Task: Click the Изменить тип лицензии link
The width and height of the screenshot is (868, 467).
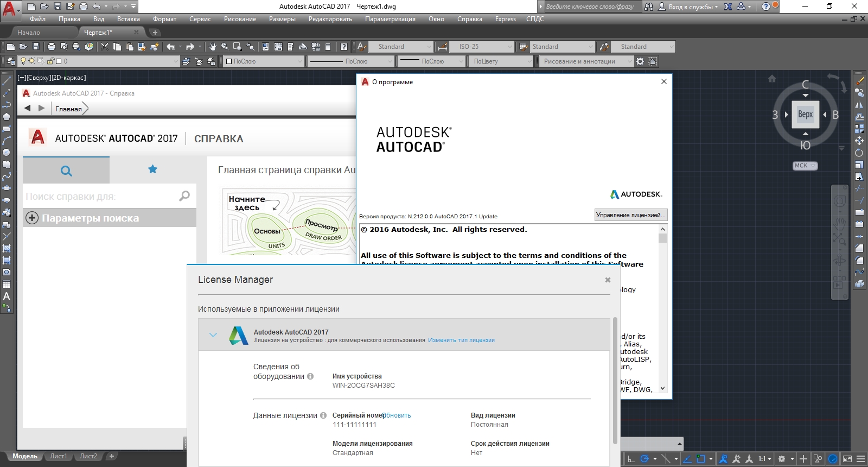Action: pyautogui.click(x=461, y=340)
